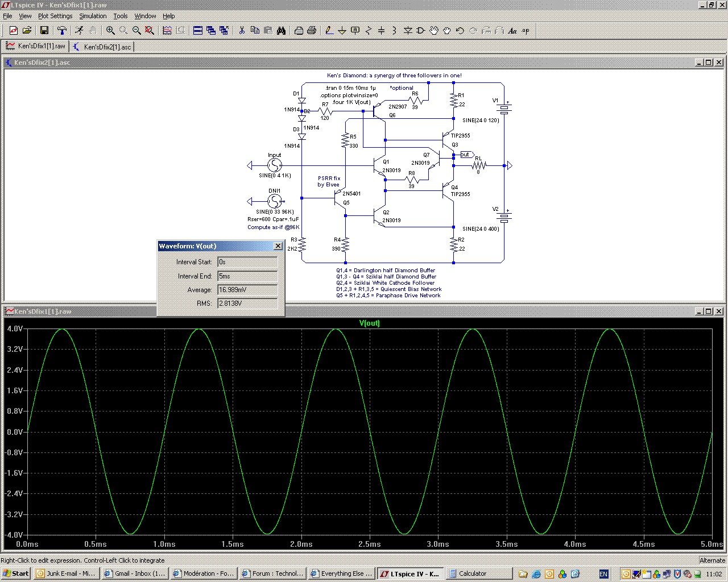Place an Inductor component
The image size is (728, 582).
click(x=394, y=31)
